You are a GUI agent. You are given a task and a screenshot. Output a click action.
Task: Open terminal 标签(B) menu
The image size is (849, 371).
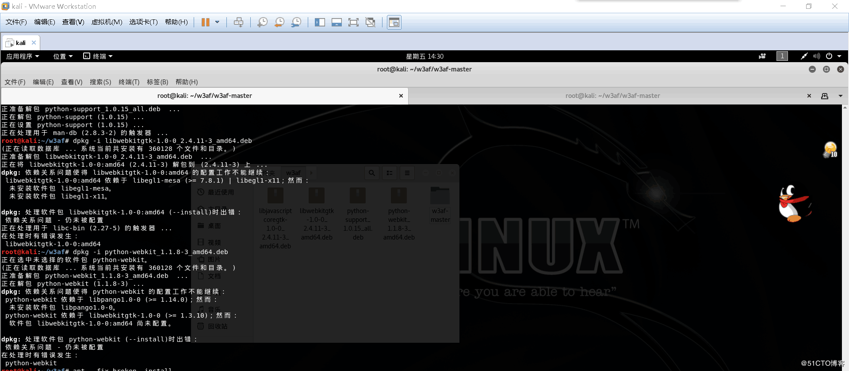(x=157, y=82)
